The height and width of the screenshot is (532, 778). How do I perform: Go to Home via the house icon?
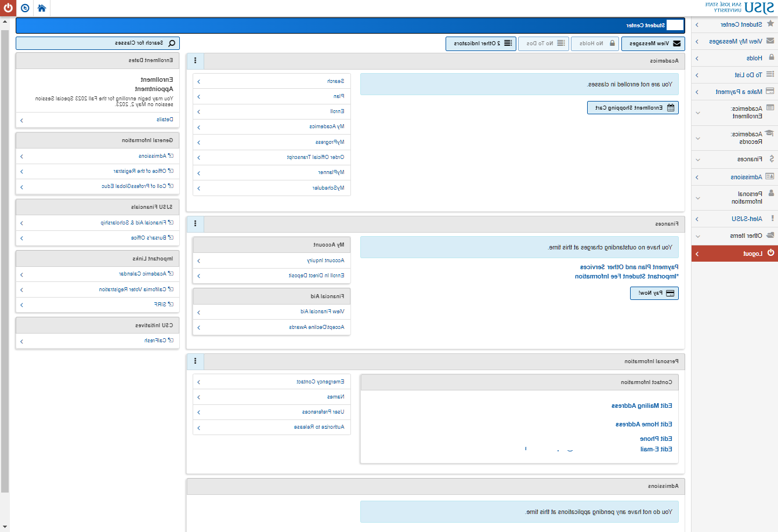[42, 8]
